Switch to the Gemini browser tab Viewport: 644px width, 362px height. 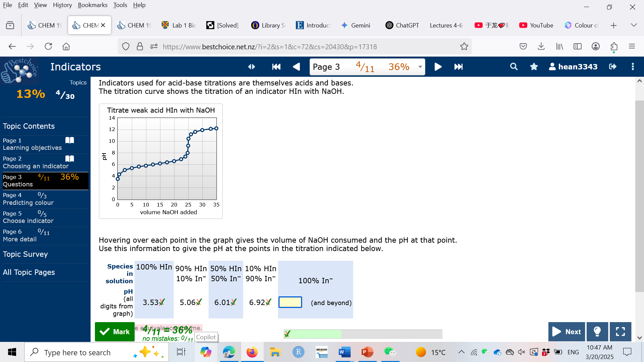(x=356, y=25)
